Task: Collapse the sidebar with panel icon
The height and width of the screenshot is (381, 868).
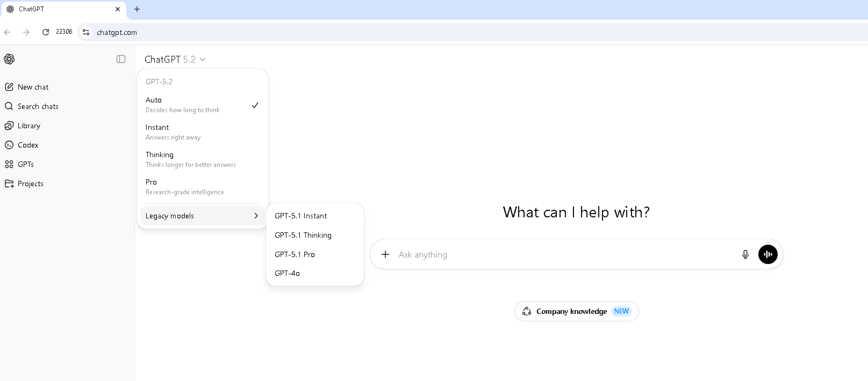Action: pos(121,59)
